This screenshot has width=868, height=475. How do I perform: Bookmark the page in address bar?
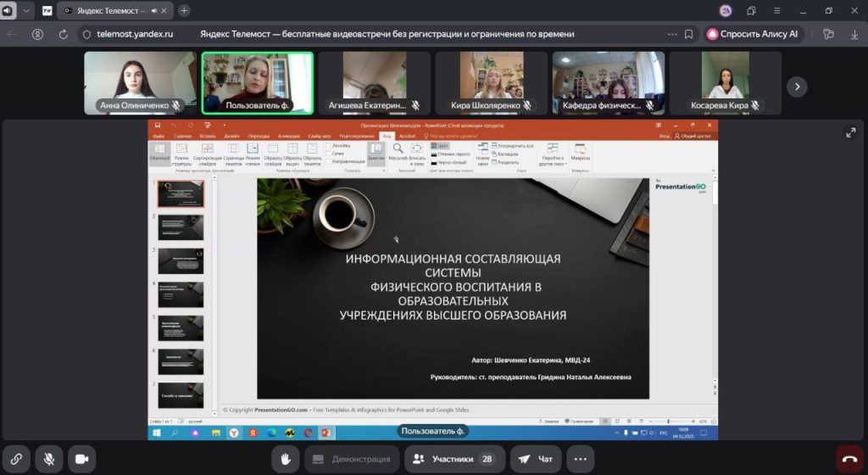point(689,34)
